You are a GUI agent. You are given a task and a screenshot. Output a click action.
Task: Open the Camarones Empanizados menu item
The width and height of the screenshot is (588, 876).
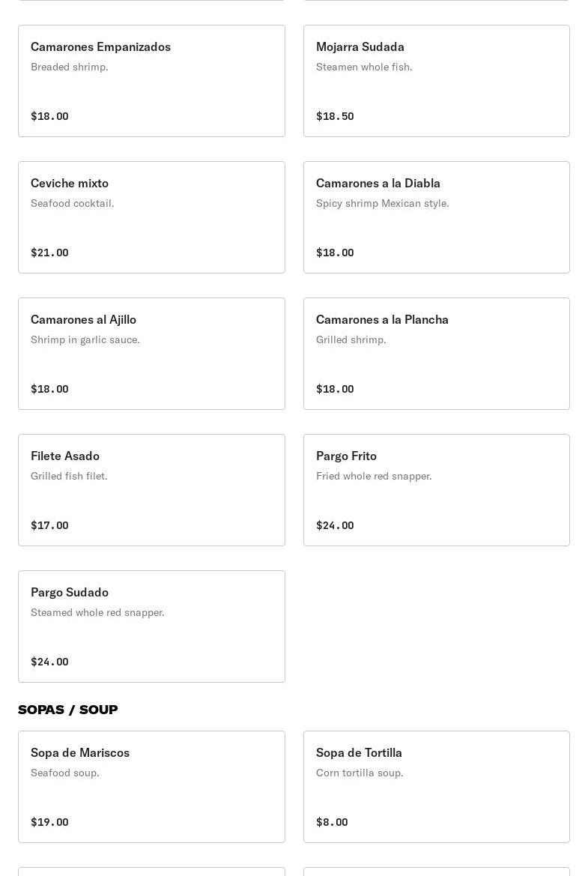click(x=151, y=81)
